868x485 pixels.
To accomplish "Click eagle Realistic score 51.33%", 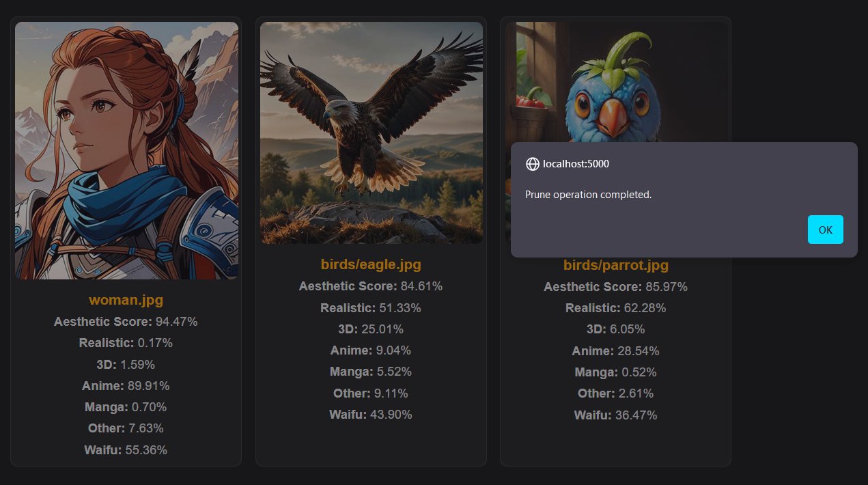I will pyautogui.click(x=371, y=308).
